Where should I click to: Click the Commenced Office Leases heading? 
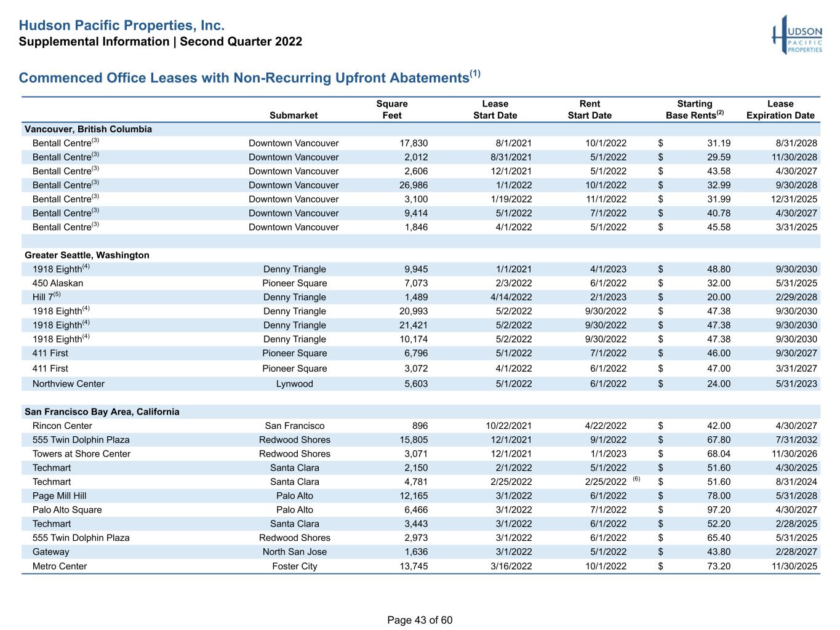pyautogui.click(x=249, y=77)
